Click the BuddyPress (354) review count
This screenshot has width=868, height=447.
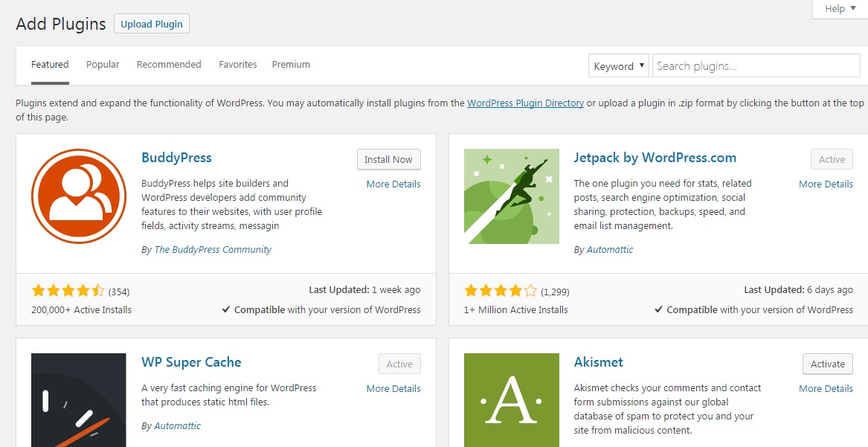[119, 292]
